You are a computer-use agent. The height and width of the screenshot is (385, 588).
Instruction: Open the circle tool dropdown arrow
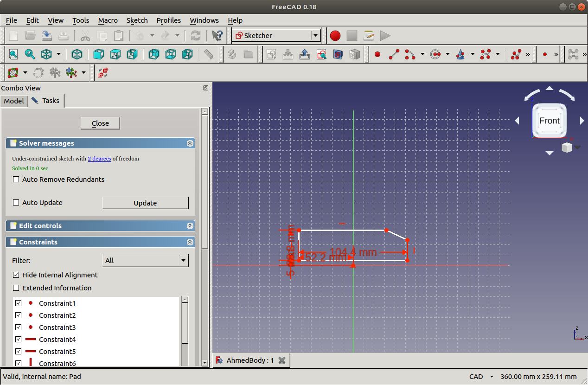pos(447,54)
